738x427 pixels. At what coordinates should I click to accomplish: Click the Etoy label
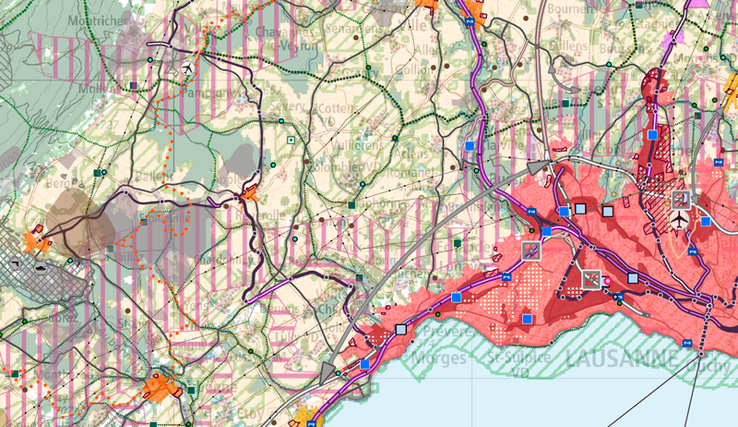click(250, 413)
